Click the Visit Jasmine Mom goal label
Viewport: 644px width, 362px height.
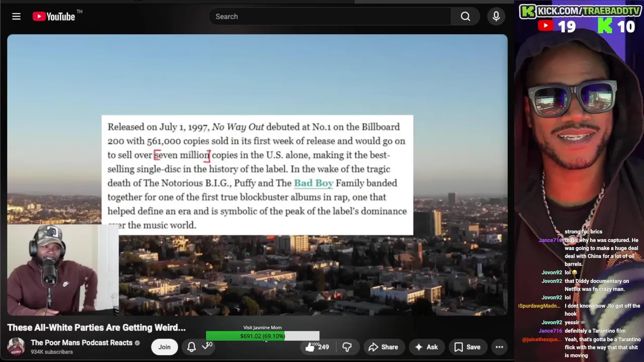point(263,328)
